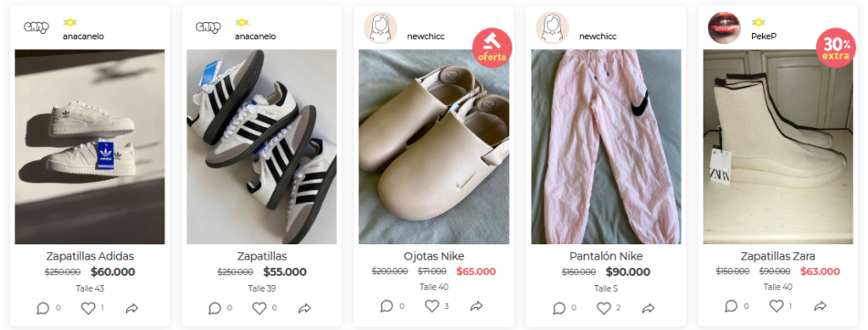Share the Pantalón Nike listing

coord(648,309)
